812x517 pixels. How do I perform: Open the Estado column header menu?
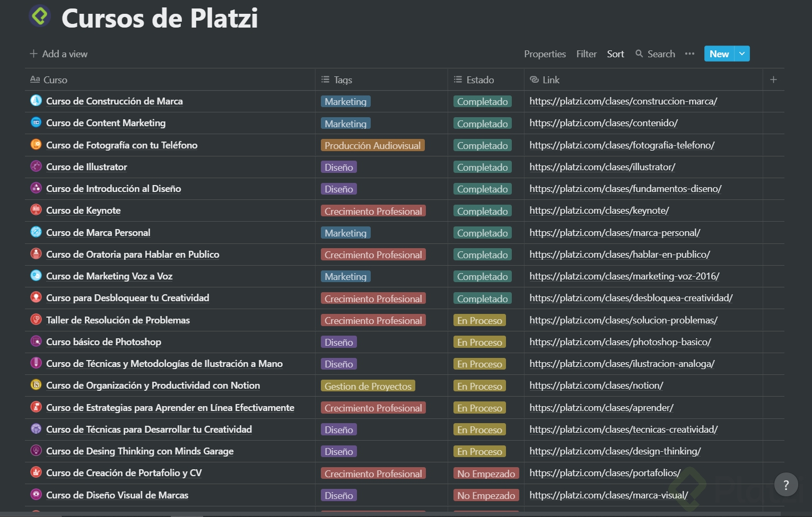(x=480, y=80)
